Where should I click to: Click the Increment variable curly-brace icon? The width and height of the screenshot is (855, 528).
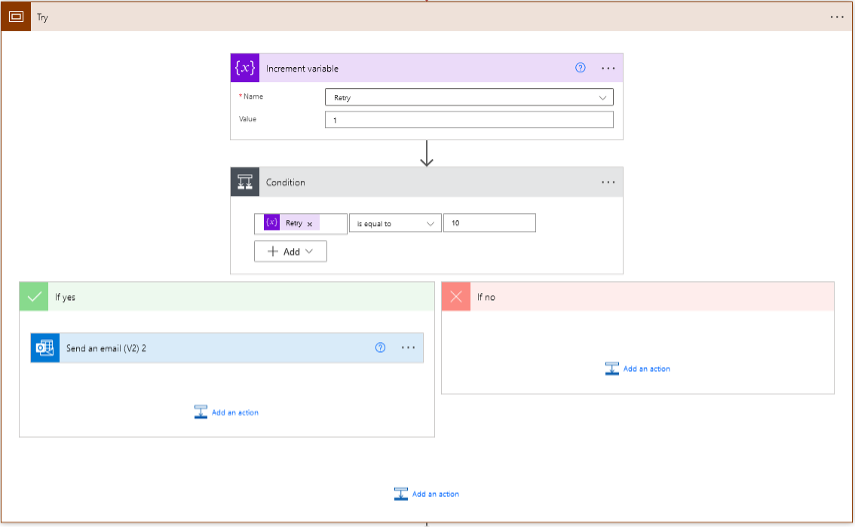click(245, 68)
